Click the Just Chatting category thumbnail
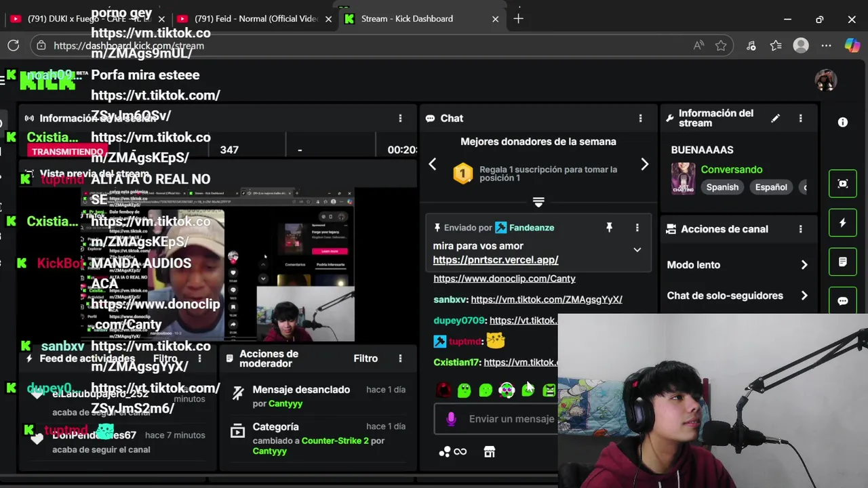This screenshot has width=868, height=488. point(683,178)
